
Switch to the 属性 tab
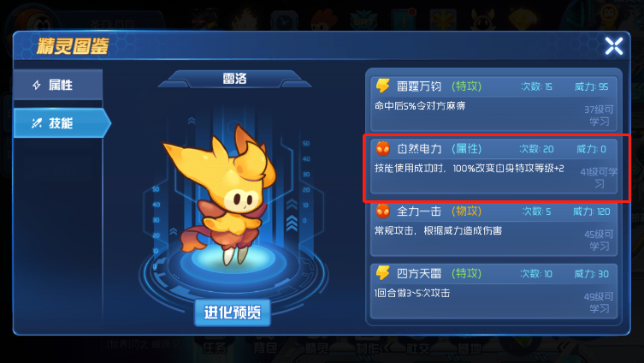58,85
